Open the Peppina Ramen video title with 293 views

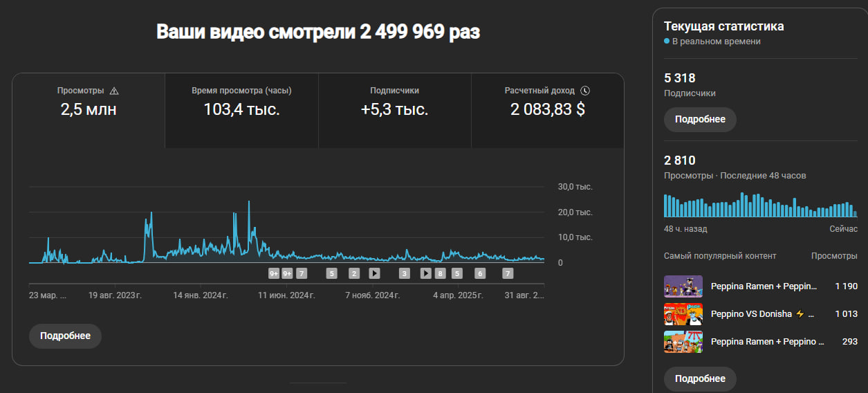click(x=767, y=341)
